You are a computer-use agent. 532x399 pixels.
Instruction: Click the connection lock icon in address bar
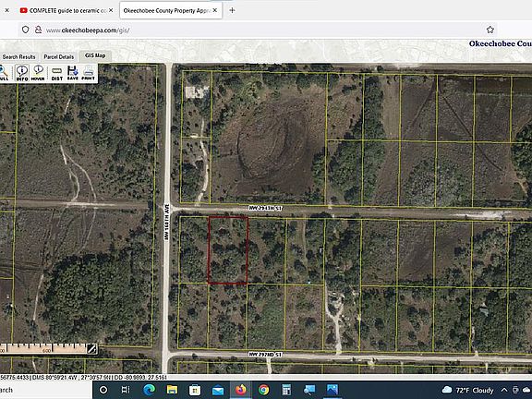tap(39, 30)
